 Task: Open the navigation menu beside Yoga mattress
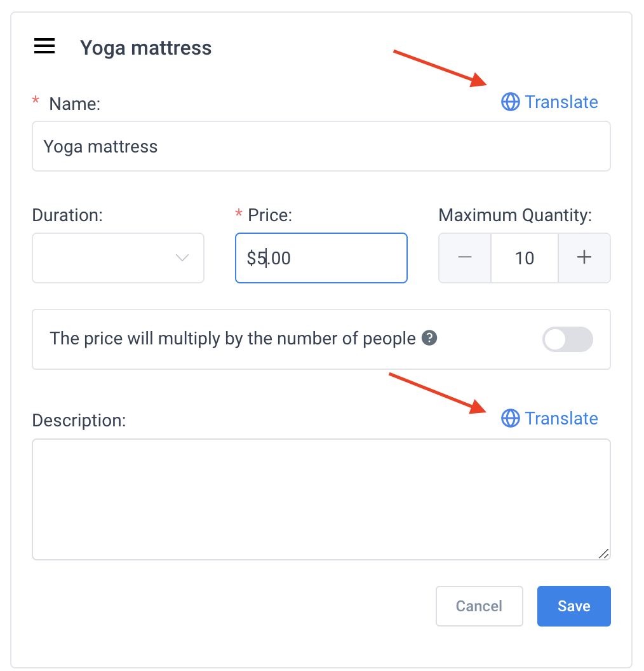pos(44,46)
